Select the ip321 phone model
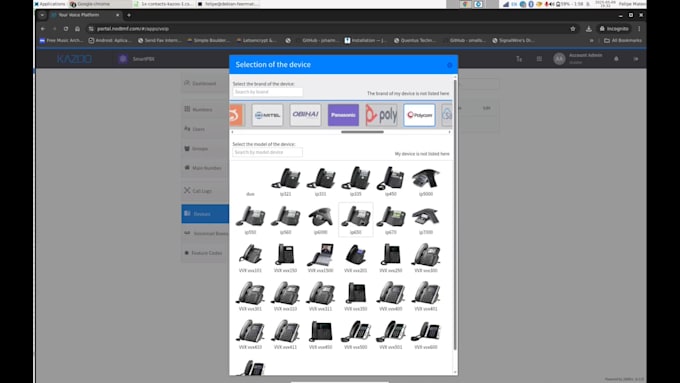Viewport: 680px width, 383px height. tap(285, 181)
